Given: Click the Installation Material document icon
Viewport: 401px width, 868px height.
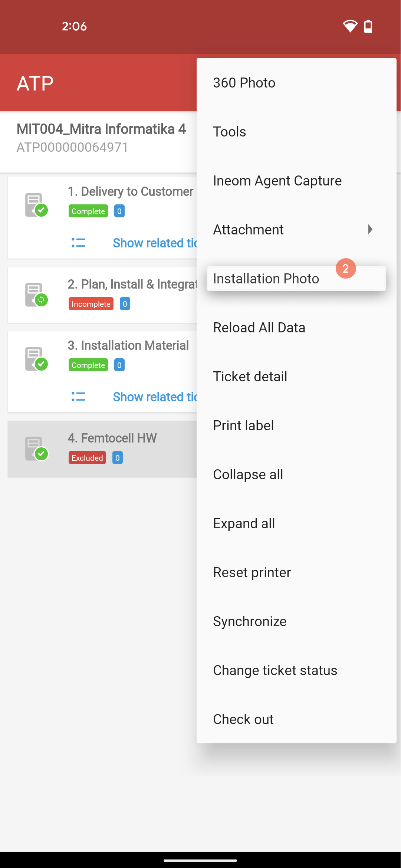Looking at the screenshot, I should click(36, 359).
